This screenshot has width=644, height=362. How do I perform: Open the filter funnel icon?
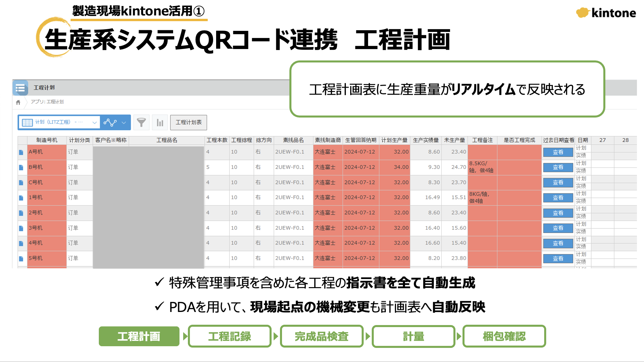tap(142, 123)
